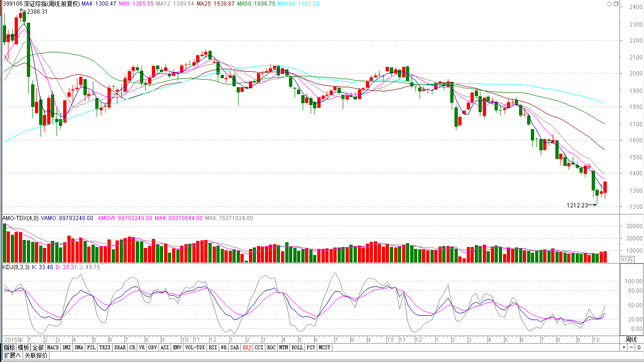Click the 100.00 KDJ axis label
644x362 pixels.
[635, 281]
